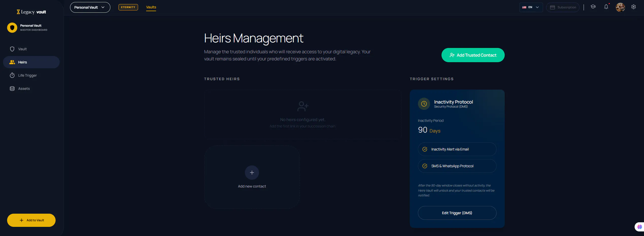Click the Inactivity Protocol clock icon

pyautogui.click(x=424, y=104)
